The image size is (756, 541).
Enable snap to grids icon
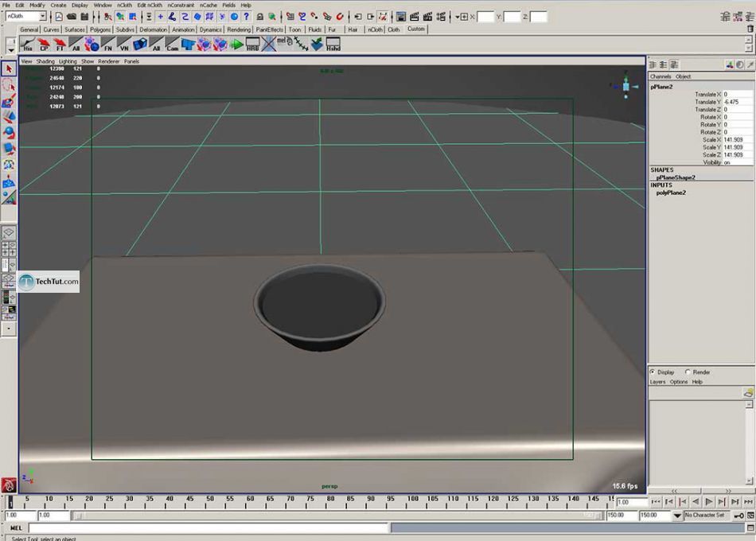pyautogui.click(x=290, y=17)
